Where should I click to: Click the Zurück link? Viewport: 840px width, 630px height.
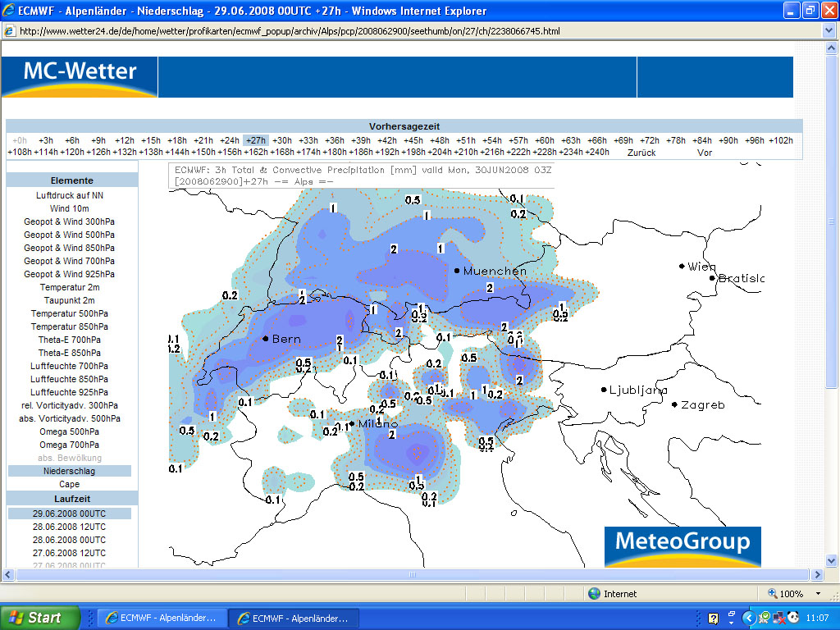coord(641,153)
